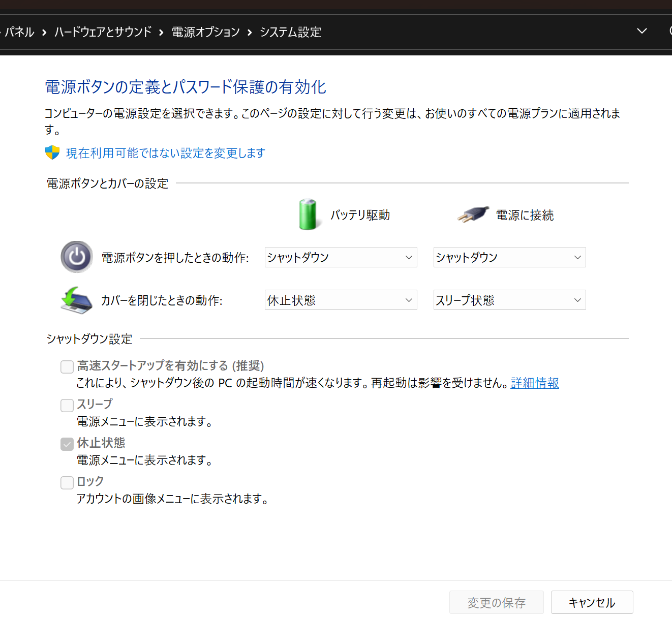Toggle the スリープ checkbox
This screenshot has height=617, width=672.
tap(67, 405)
